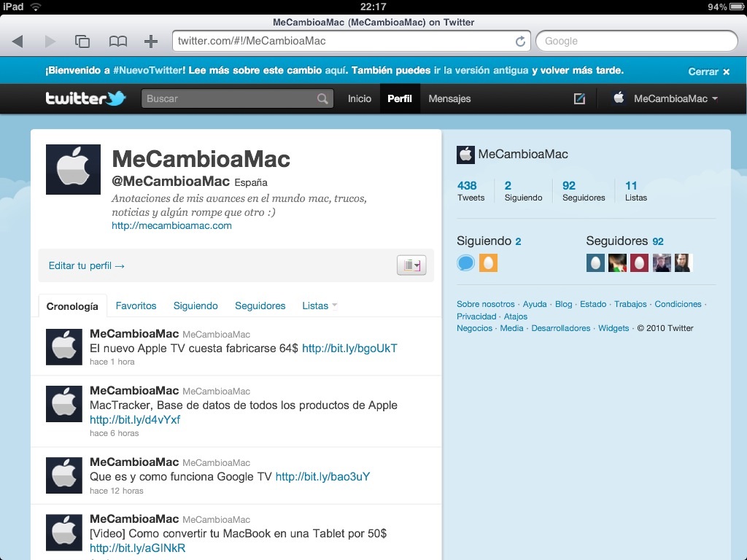Viewport: 747px width, 560px height.
Task: Open the Sobre nosotros footer link
Action: pos(485,304)
